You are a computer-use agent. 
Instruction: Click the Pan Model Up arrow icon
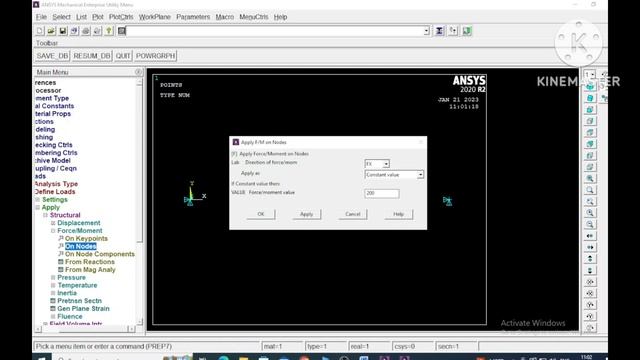[x=590, y=259]
